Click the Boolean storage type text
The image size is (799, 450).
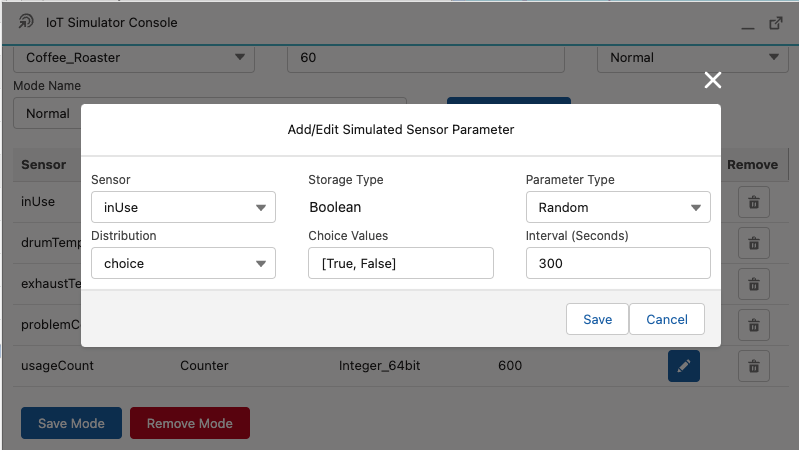[335, 207]
